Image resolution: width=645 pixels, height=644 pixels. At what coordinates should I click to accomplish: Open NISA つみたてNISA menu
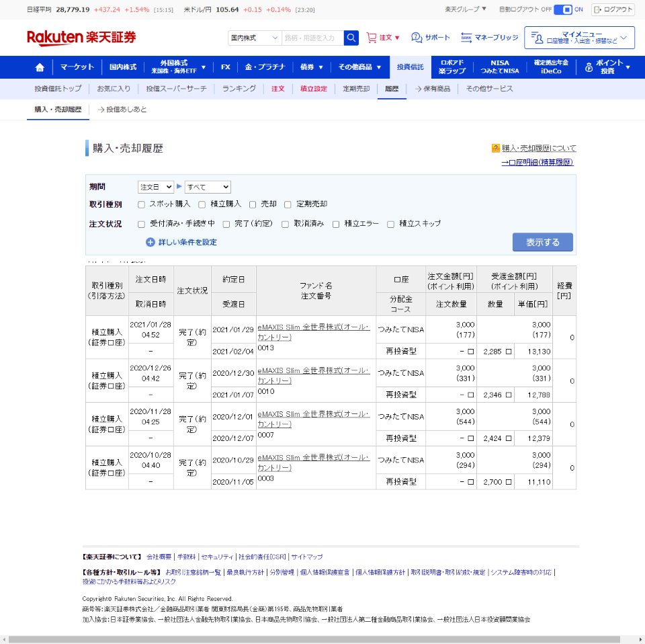click(x=500, y=67)
